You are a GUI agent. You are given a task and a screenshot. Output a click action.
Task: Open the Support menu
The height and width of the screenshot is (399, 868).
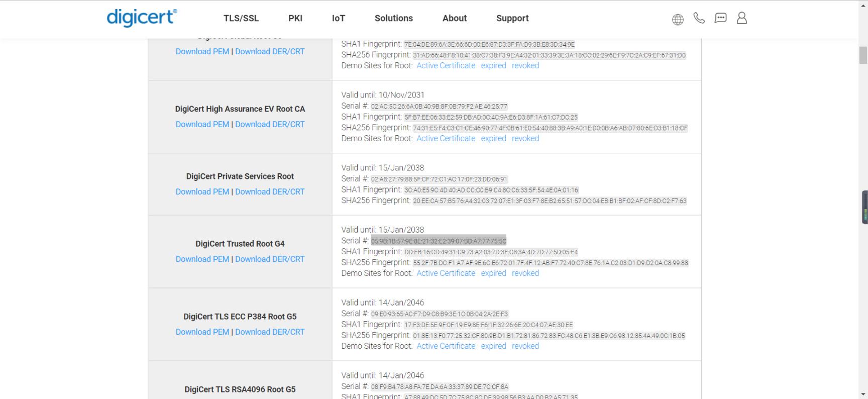512,18
